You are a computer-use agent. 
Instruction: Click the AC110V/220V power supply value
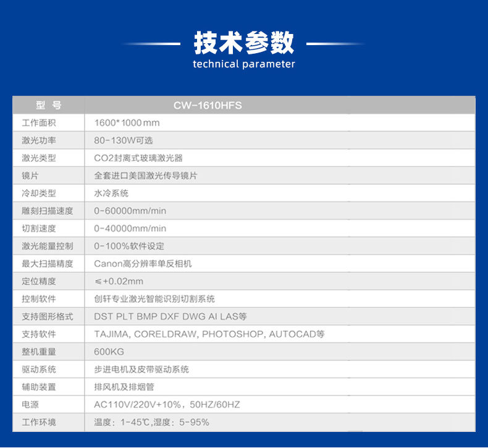coord(167,405)
